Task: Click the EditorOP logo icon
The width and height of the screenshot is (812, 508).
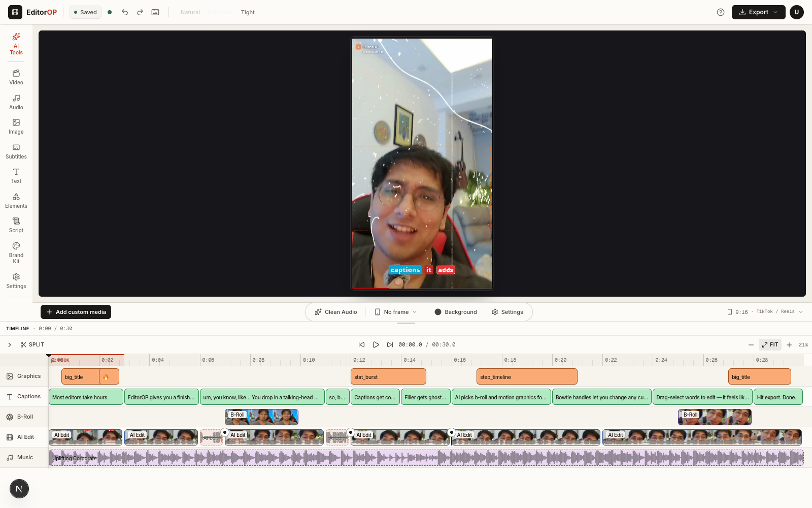Action: (15, 12)
